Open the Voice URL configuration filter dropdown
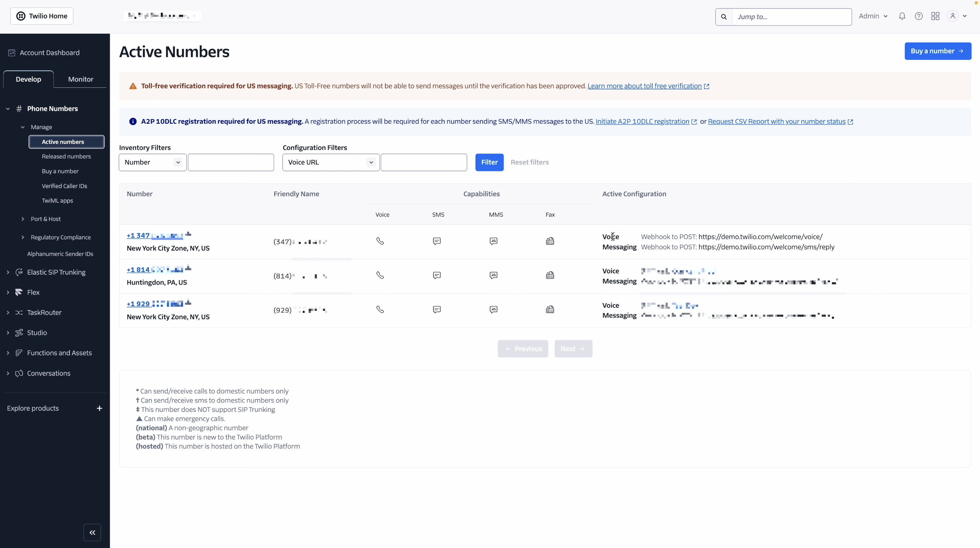This screenshot has height=548, width=980. 331,162
